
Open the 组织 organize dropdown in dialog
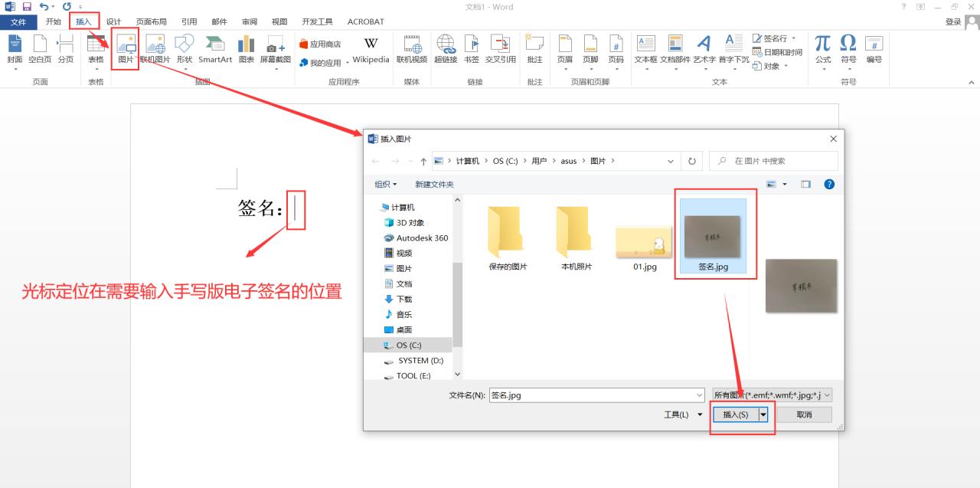pos(386,184)
